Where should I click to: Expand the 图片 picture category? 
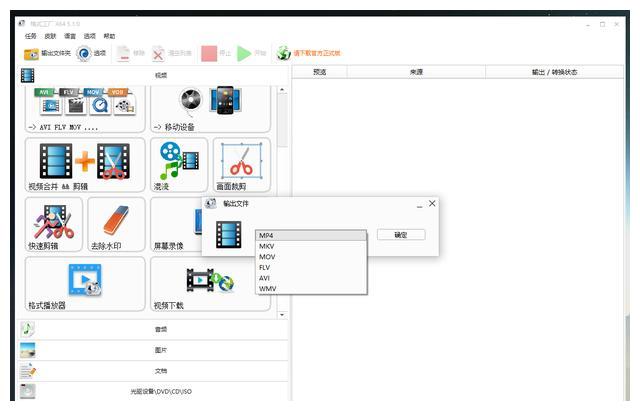[153, 350]
